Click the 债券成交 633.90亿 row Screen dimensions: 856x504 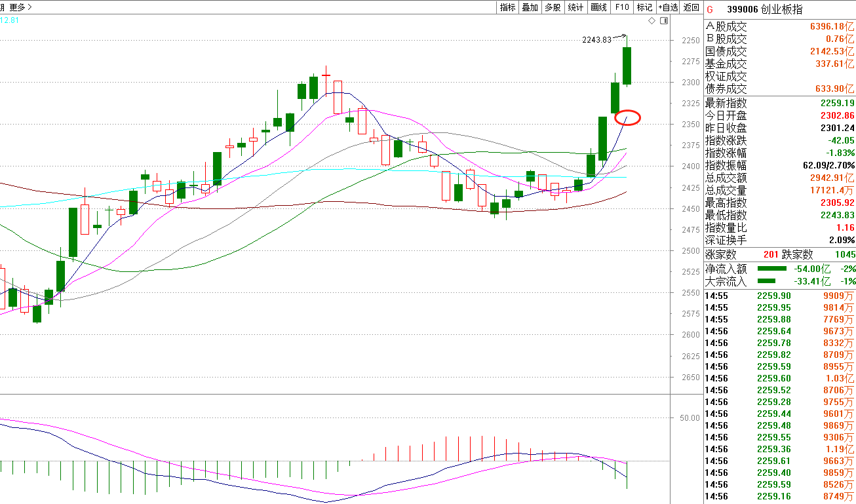point(780,89)
